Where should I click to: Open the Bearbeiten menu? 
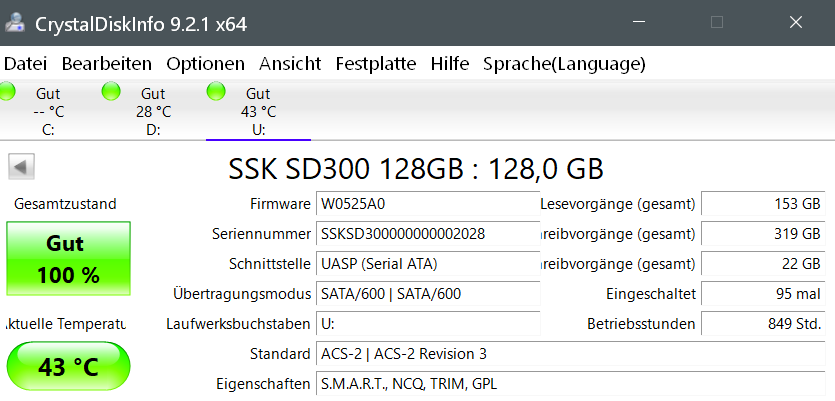107,63
